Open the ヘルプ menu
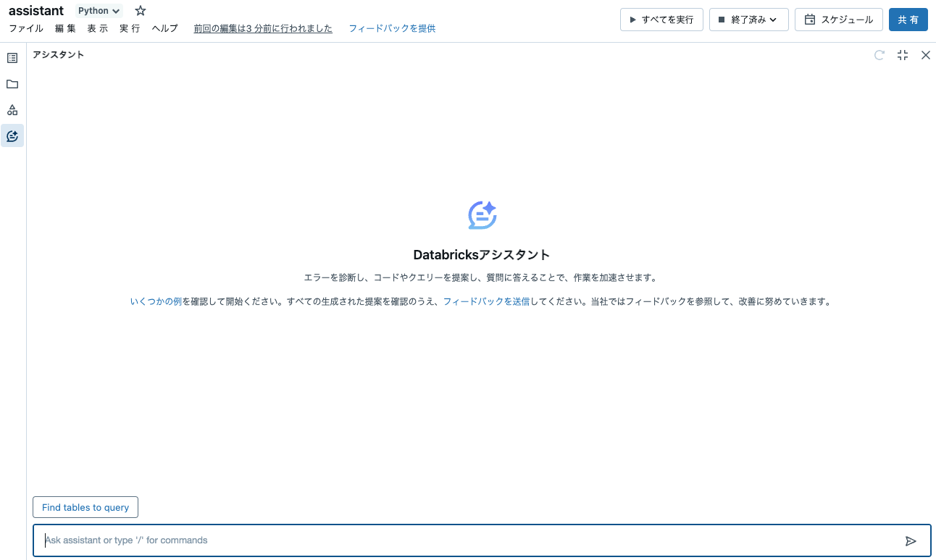Image resolution: width=936 pixels, height=560 pixels. click(164, 28)
